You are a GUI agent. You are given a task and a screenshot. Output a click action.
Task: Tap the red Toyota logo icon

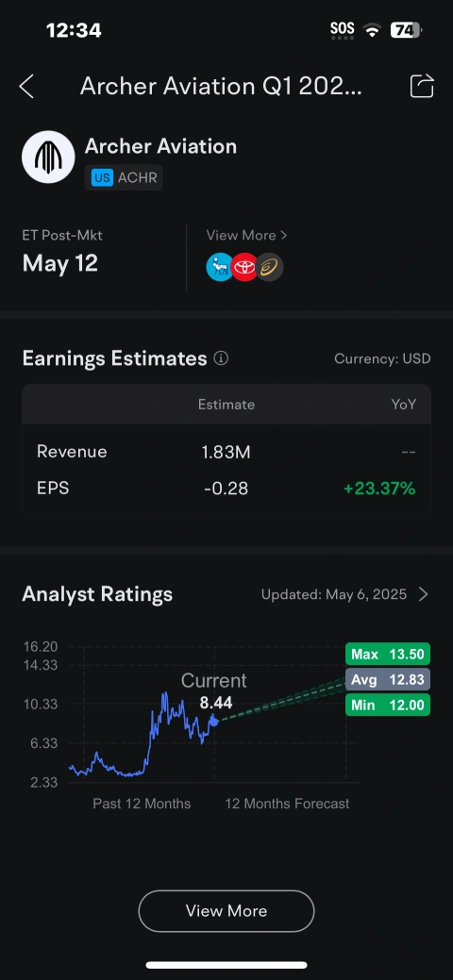point(244,267)
